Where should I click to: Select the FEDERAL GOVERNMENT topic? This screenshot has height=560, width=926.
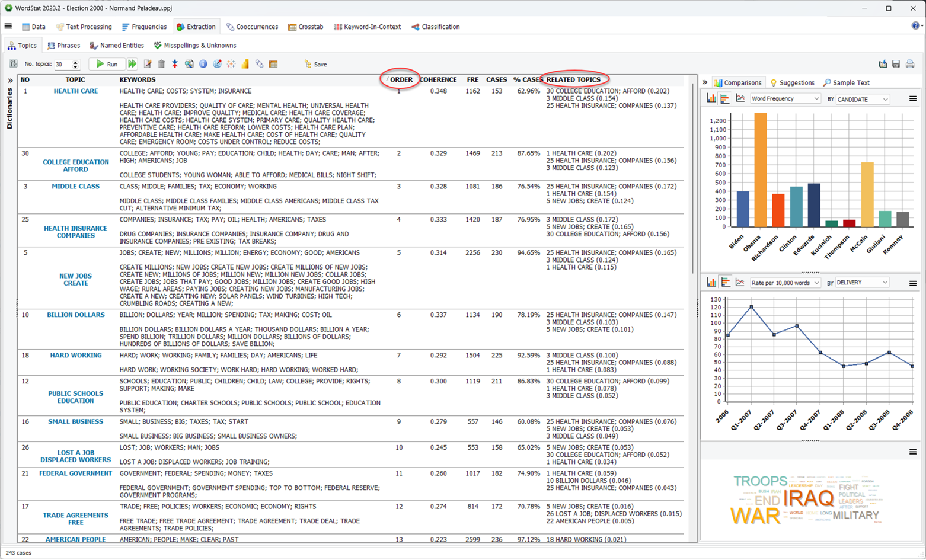pyautogui.click(x=76, y=473)
